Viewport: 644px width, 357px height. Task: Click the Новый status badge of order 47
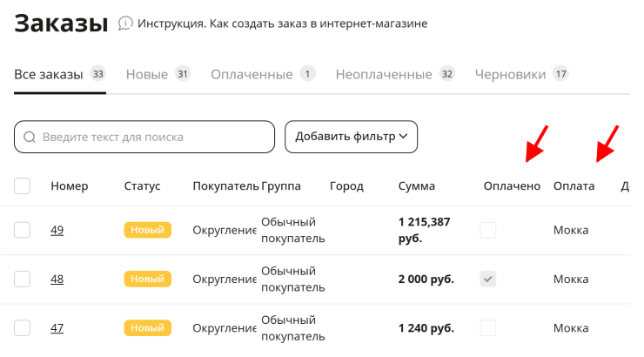[147, 328]
